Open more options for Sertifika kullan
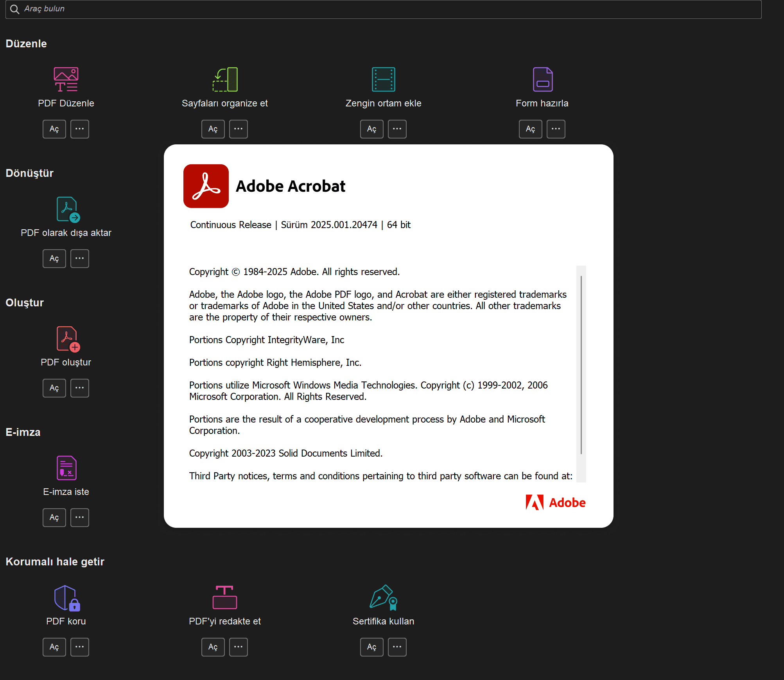The image size is (784, 680). click(397, 647)
